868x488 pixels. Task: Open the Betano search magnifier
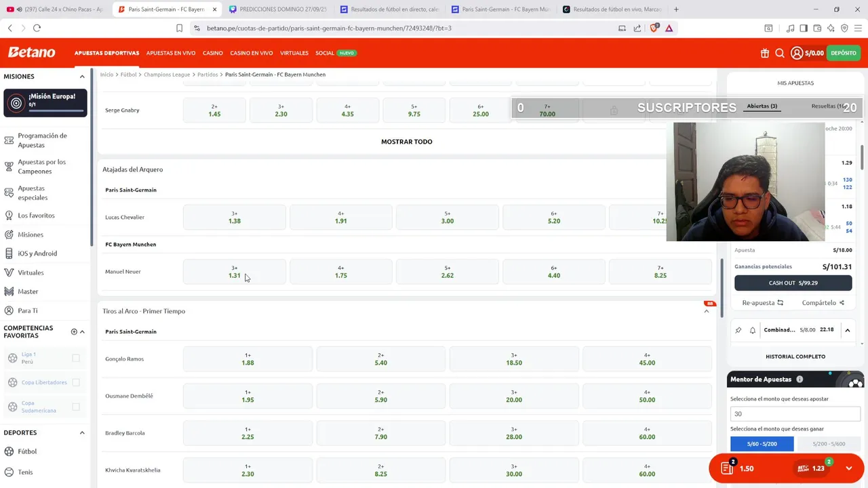click(x=780, y=53)
